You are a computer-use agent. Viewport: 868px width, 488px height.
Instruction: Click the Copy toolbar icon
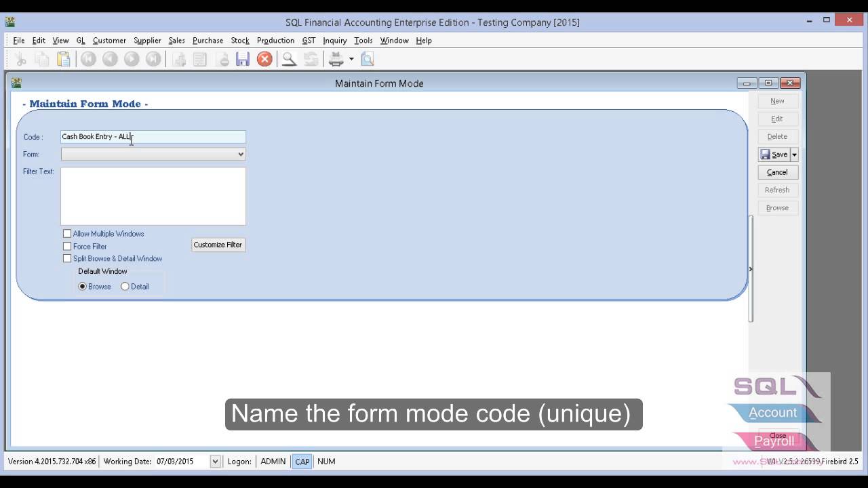(x=42, y=59)
